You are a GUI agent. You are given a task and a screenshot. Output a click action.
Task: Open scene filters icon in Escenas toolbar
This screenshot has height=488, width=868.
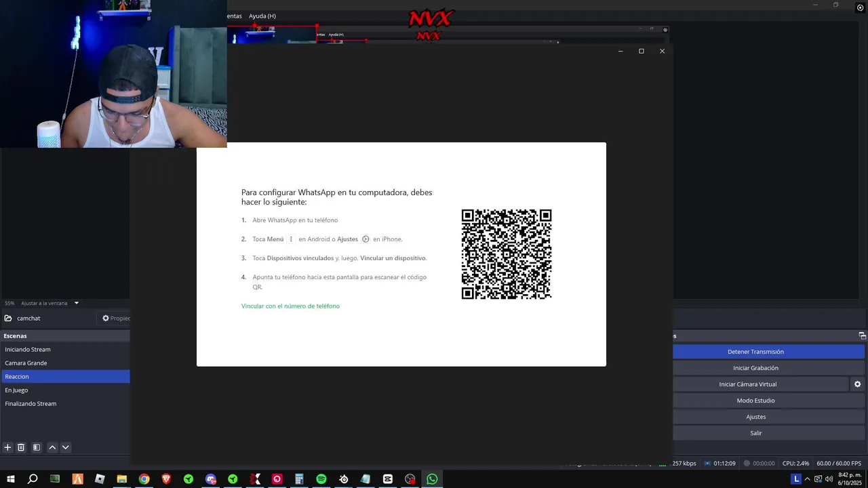click(x=37, y=447)
